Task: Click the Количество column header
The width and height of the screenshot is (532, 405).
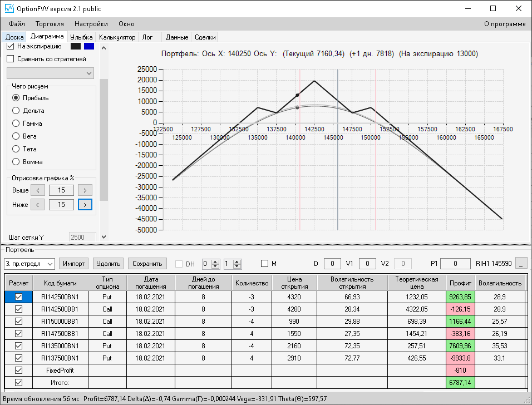Action: pyautogui.click(x=252, y=283)
